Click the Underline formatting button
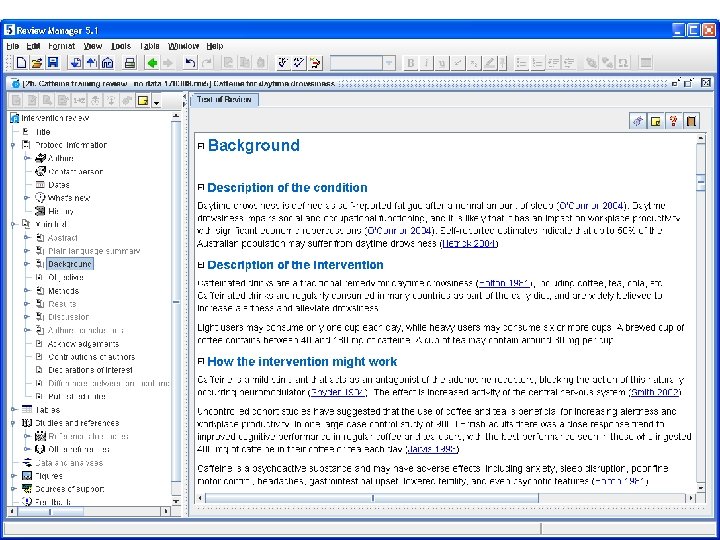Viewport: 720px width, 540px height. pos(442,63)
